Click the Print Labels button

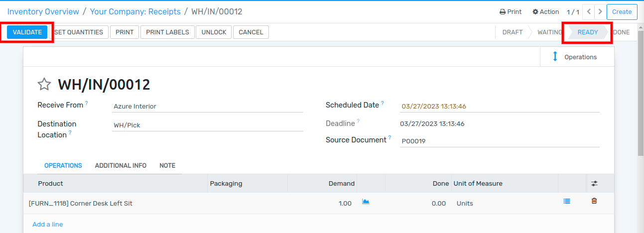click(x=168, y=32)
